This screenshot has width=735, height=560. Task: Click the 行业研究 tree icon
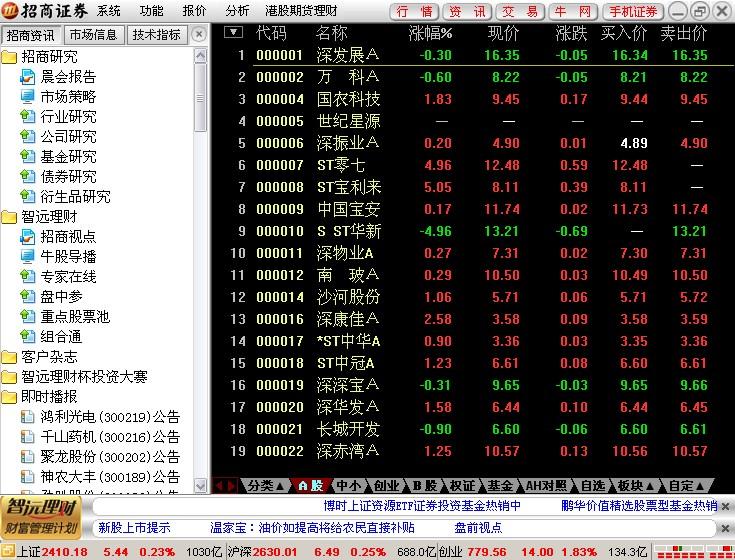coord(28,116)
